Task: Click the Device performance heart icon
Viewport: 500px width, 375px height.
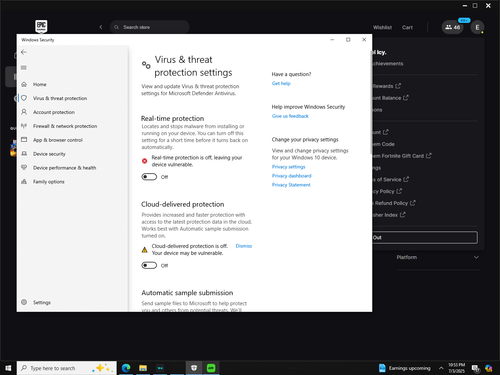Action: (x=24, y=167)
